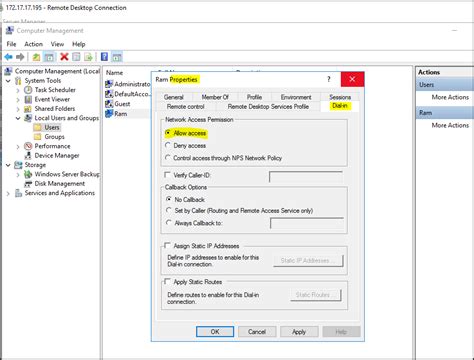Click the Back arrow toolbar icon
Viewport: 474px width, 360px height.
[x=8, y=57]
